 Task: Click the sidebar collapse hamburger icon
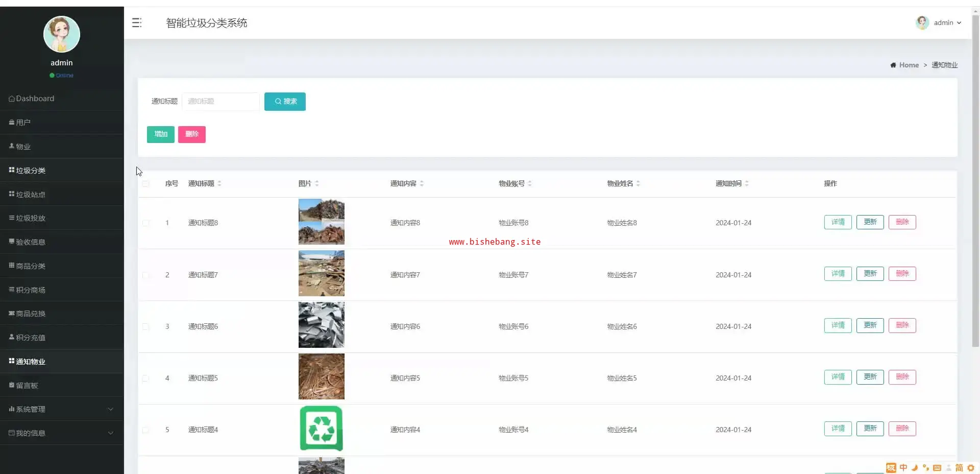pyautogui.click(x=136, y=22)
